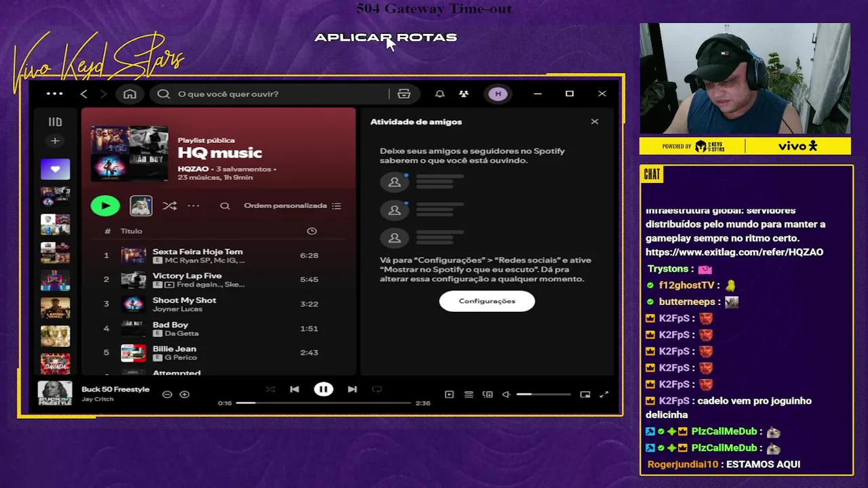868x488 pixels.
Task: Enter full screen with expand icon
Action: [604, 394]
